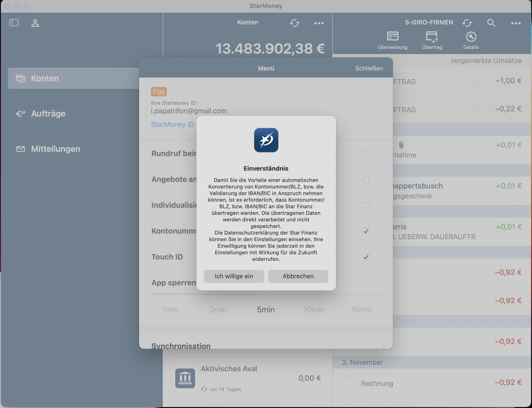Click the Aktivisches Aval 0,00 € balance

(x=309, y=378)
